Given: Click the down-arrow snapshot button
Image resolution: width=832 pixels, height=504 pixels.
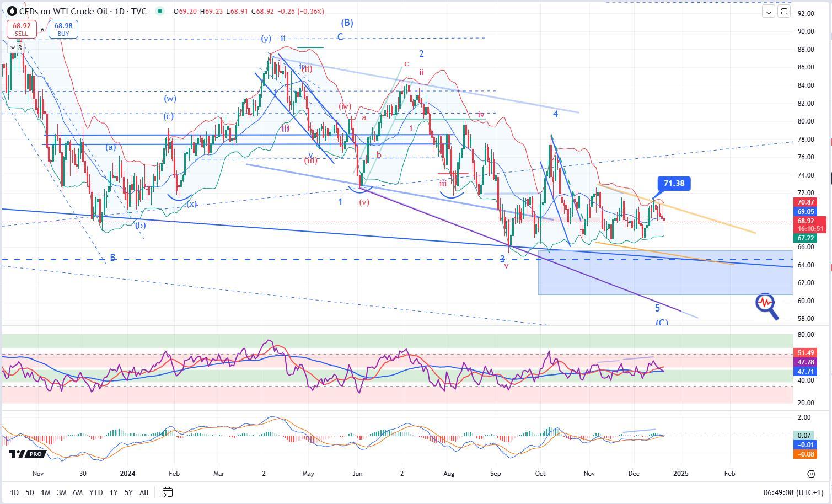Looking at the screenshot, I should 769,11.
